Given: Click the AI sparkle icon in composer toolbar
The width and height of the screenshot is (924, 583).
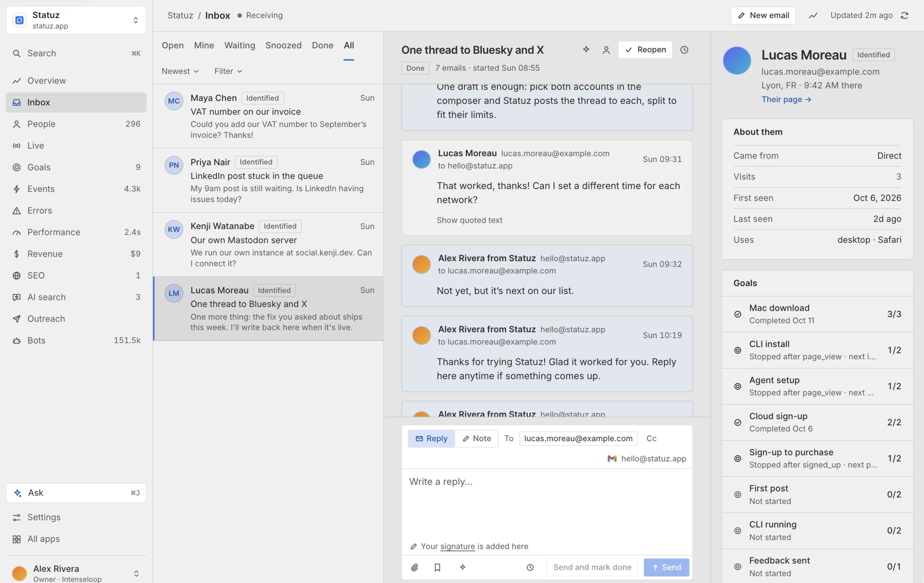Looking at the screenshot, I should 463,567.
